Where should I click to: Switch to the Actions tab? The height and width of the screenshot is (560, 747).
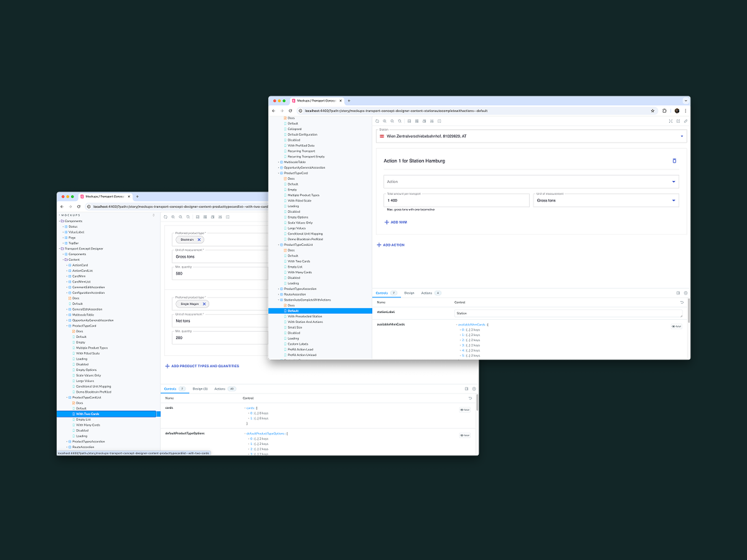(x=426, y=292)
